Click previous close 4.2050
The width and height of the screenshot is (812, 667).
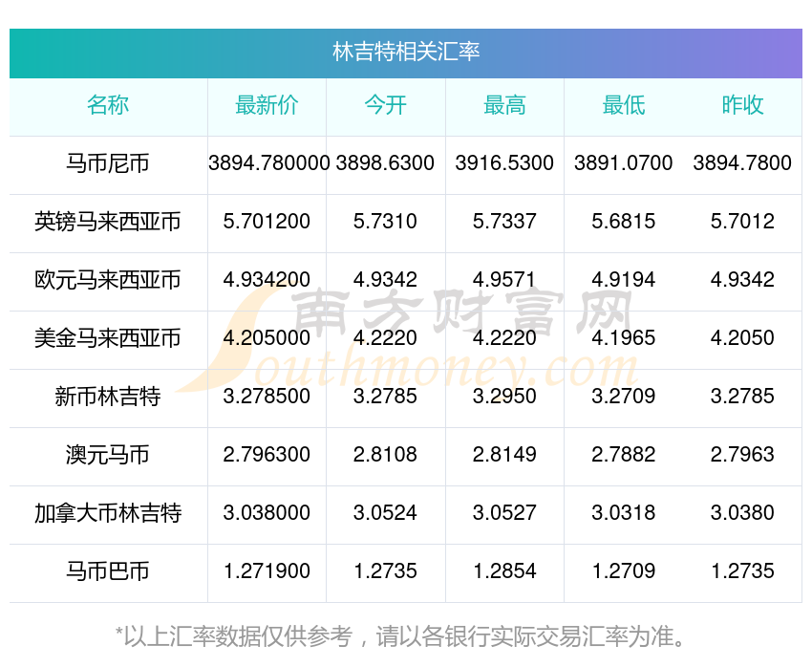(x=742, y=338)
